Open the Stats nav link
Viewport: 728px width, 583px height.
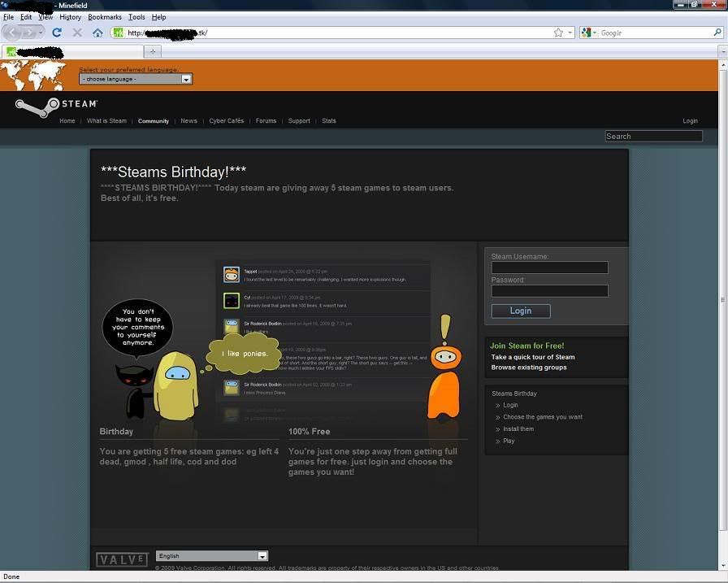pyautogui.click(x=329, y=121)
